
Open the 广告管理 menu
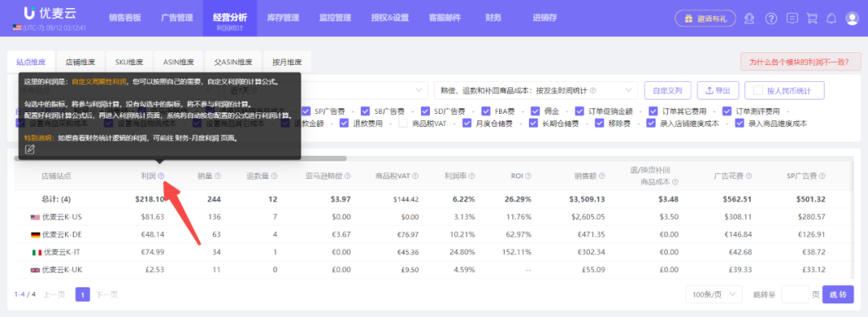tap(177, 18)
